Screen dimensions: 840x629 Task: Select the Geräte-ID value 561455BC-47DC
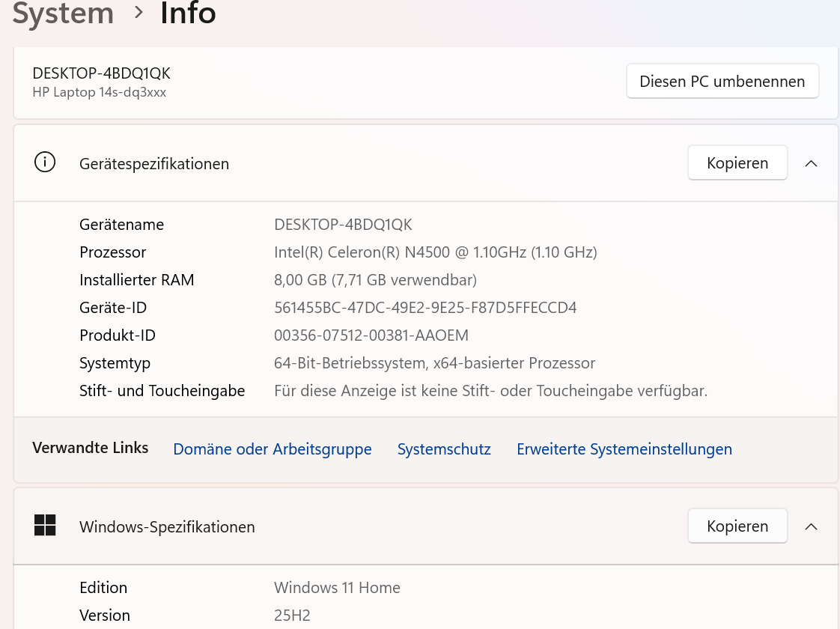coord(425,308)
